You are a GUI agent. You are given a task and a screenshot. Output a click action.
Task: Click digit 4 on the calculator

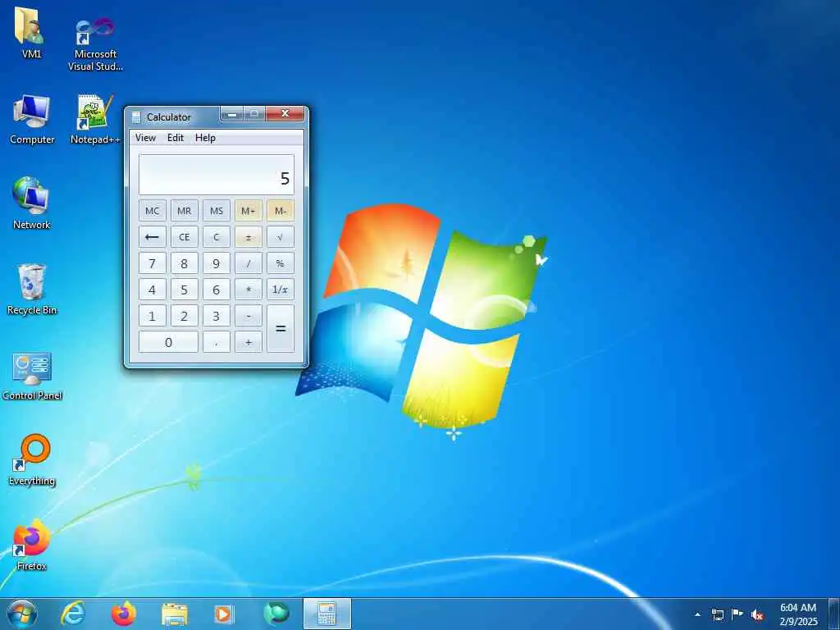pos(152,290)
